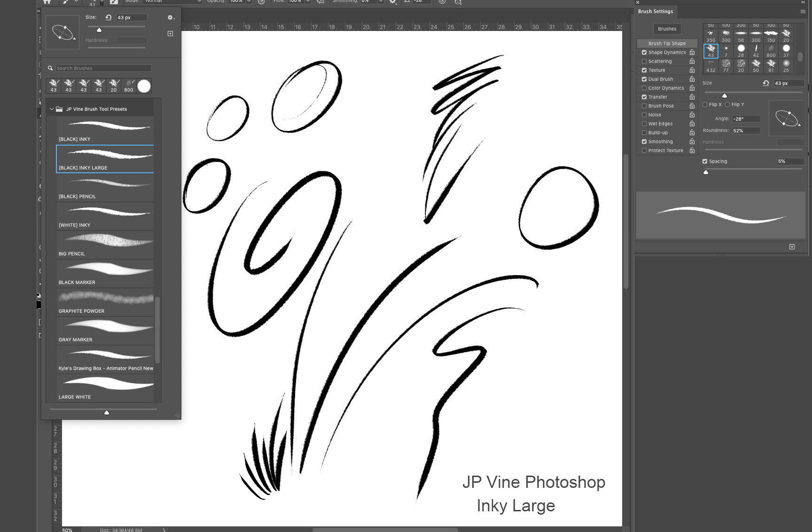Create new brush preset in the picker
The image size is (812, 532).
point(170,33)
